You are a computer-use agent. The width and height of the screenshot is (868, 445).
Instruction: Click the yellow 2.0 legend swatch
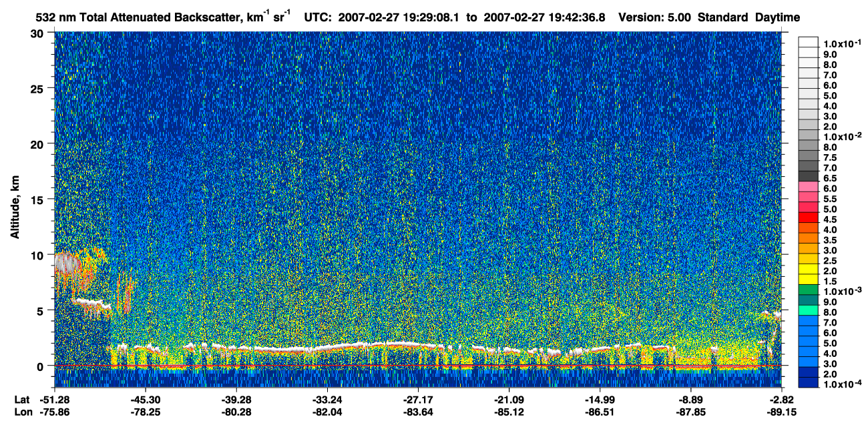pyautogui.click(x=808, y=269)
